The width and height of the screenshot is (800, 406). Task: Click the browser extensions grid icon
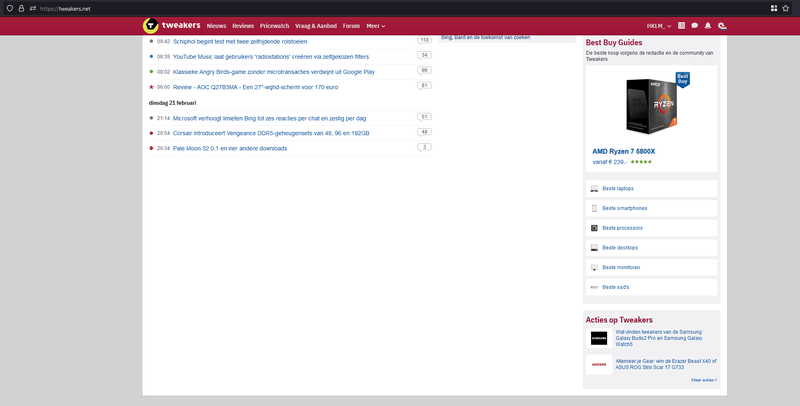(x=774, y=8)
